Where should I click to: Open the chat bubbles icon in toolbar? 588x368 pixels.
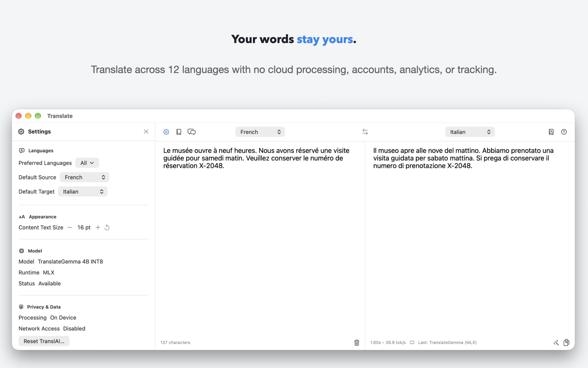pyautogui.click(x=192, y=132)
